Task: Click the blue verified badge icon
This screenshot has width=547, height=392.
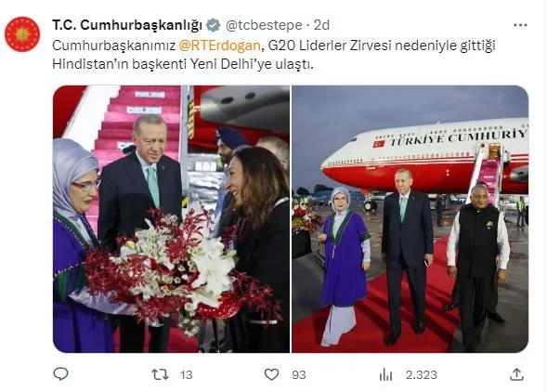Action: click(214, 25)
